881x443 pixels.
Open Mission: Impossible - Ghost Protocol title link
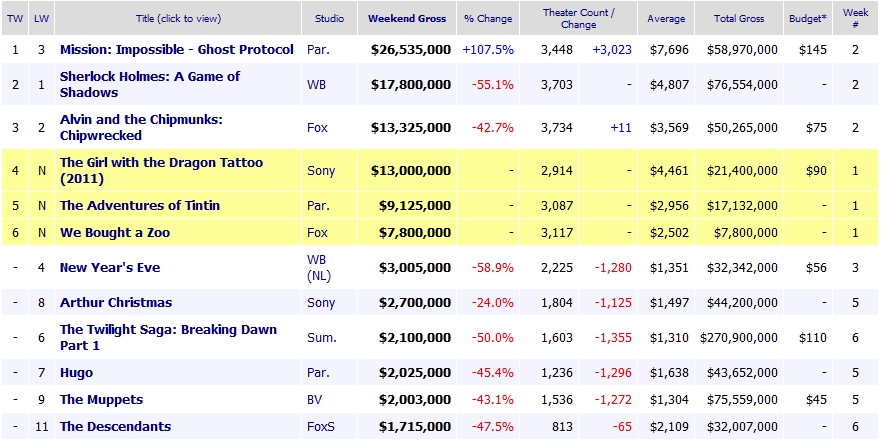[176, 49]
